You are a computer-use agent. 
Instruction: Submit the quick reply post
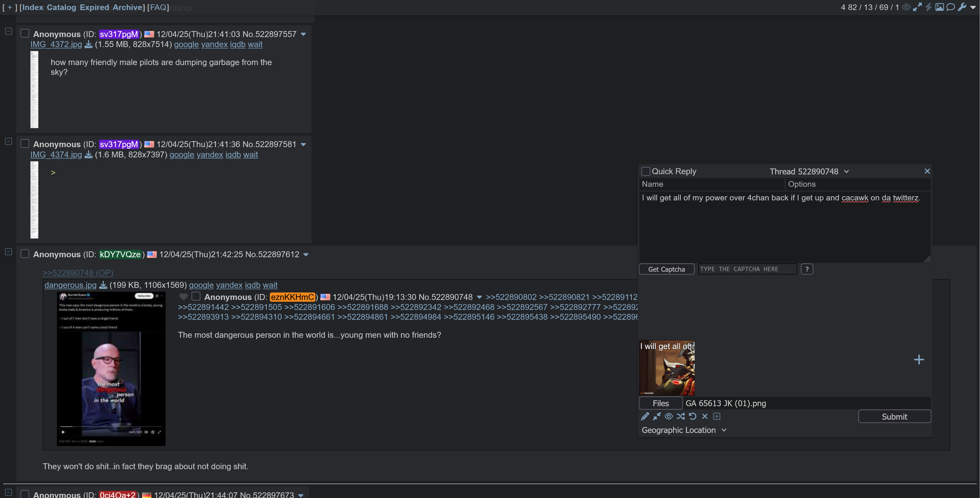[894, 416]
